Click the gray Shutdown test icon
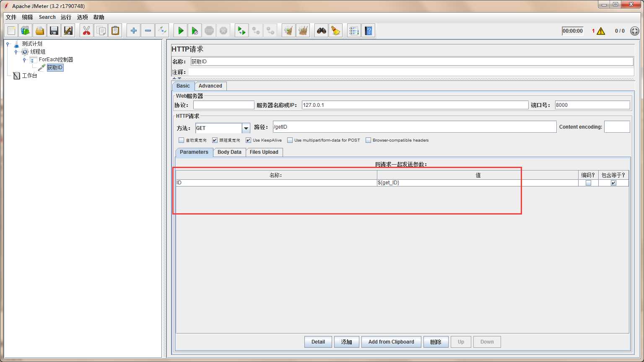Image resolution: width=644 pixels, height=362 pixels. 223,31
